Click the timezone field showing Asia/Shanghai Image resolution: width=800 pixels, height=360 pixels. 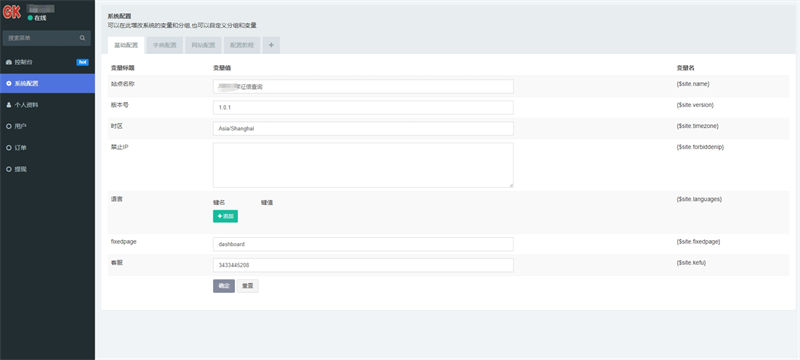363,128
